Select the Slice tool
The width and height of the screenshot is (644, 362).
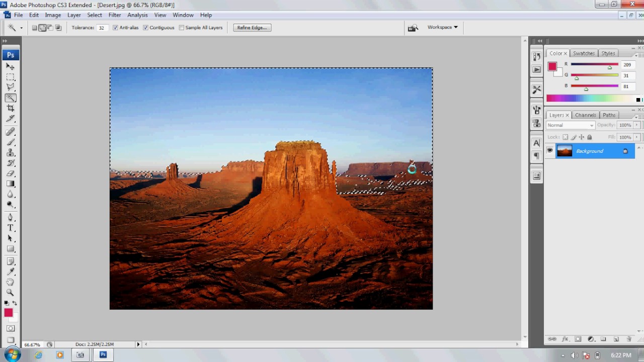(11, 119)
